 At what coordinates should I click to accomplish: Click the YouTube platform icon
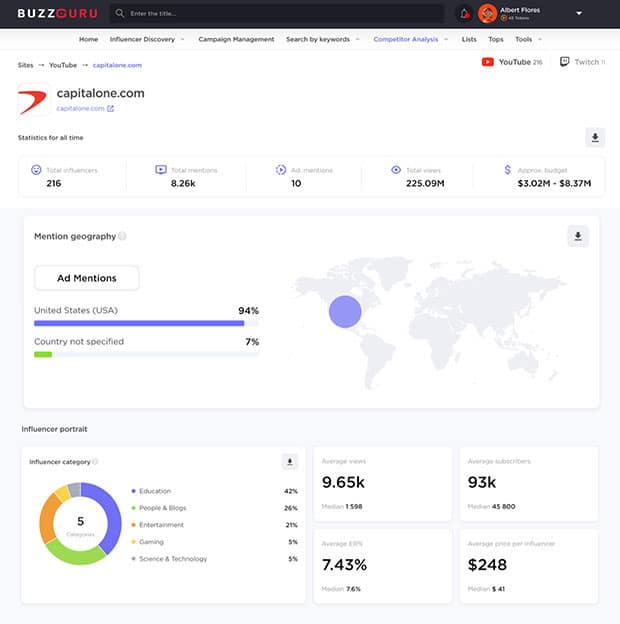487,62
